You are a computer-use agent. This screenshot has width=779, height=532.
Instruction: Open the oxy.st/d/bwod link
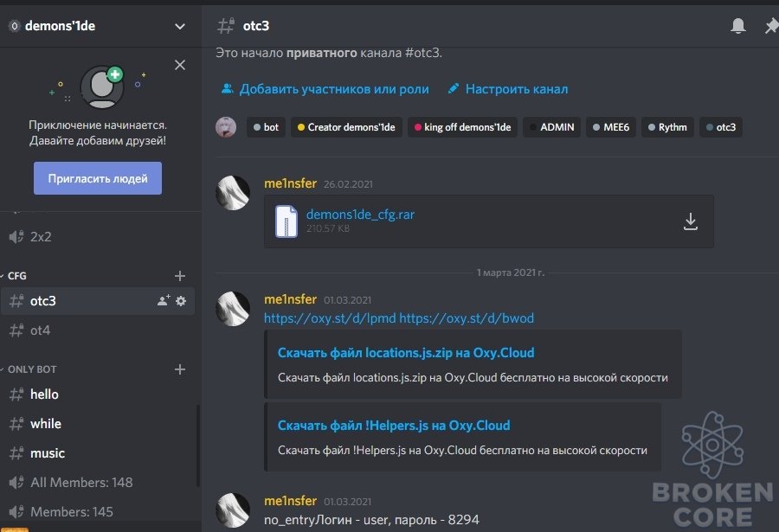(467, 318)
